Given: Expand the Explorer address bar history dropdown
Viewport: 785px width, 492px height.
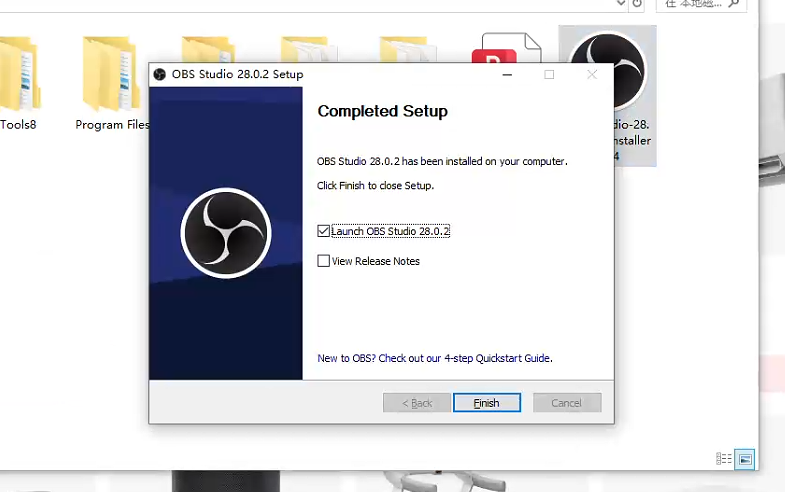Looking at the screenshot, I should click(x=621, y=3).
